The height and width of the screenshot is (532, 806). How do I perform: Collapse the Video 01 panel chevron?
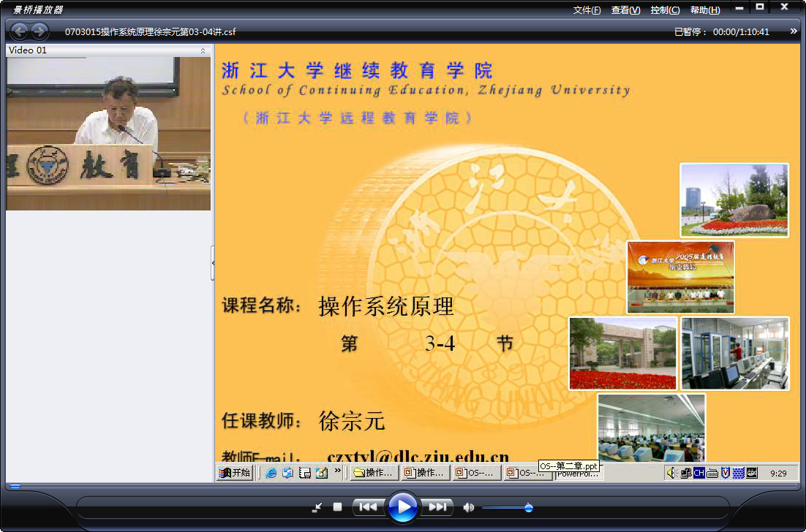coord(203,50)
